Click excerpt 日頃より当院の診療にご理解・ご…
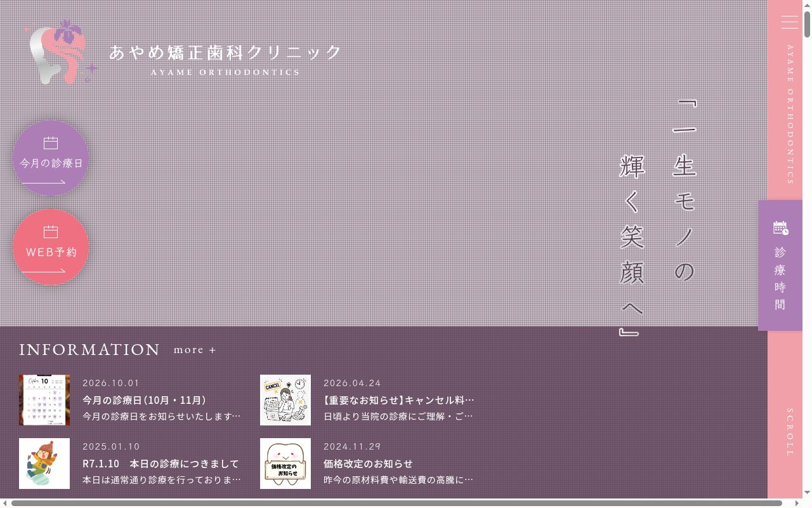This screenshot has height=508, width=812. pyautogui.click(x=398, y=417)
